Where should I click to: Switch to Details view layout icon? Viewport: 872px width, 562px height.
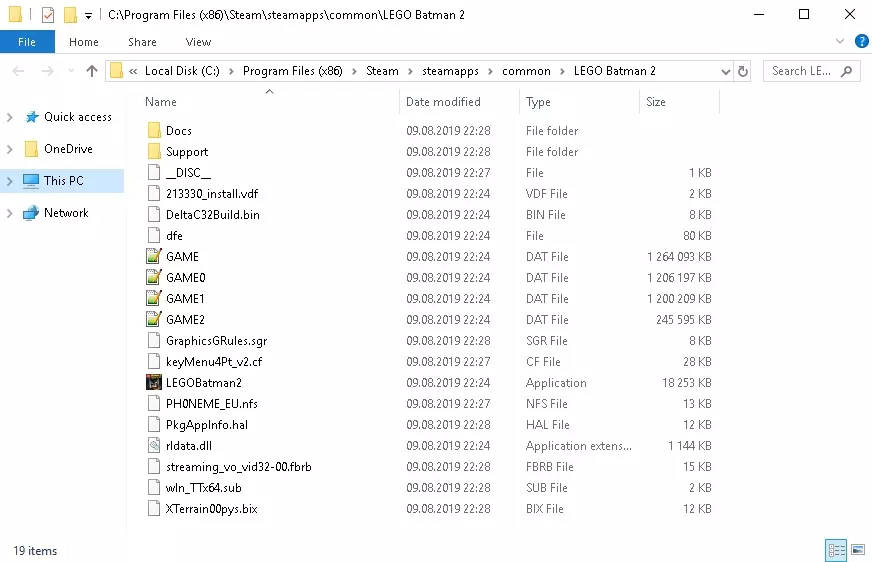point(836,550)
